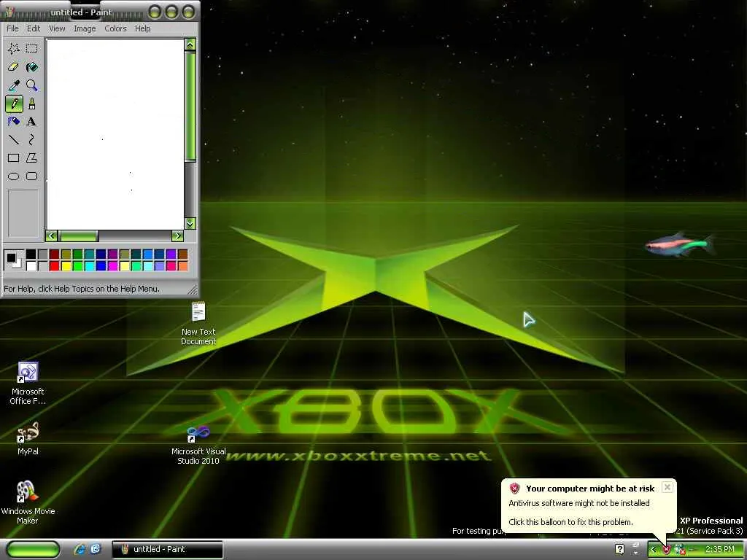Viewport: 747px width, 560px height.
Task: Choose the Polygon tool
Action: [32, 157]
